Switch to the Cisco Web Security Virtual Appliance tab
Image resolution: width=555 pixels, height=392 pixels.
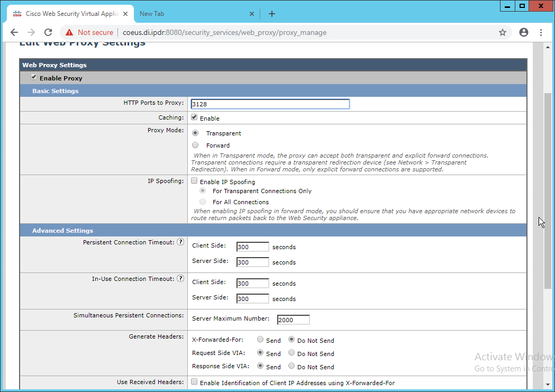70,14
